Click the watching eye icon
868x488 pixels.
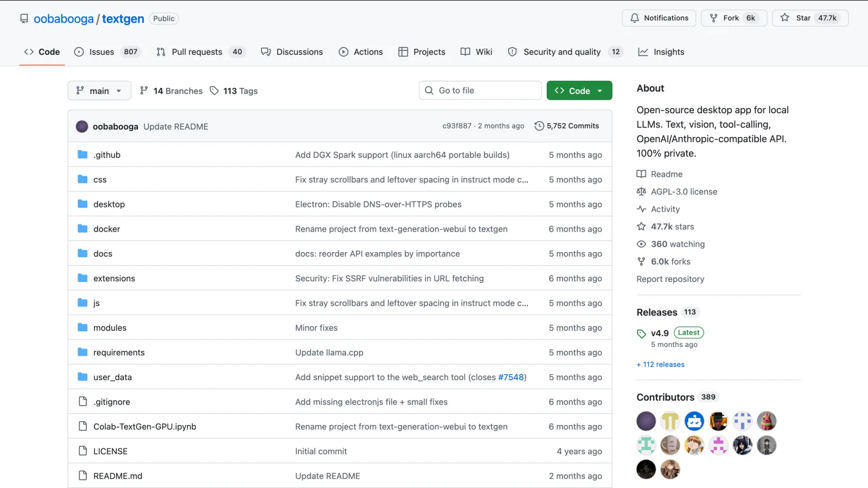pos(641,244)
